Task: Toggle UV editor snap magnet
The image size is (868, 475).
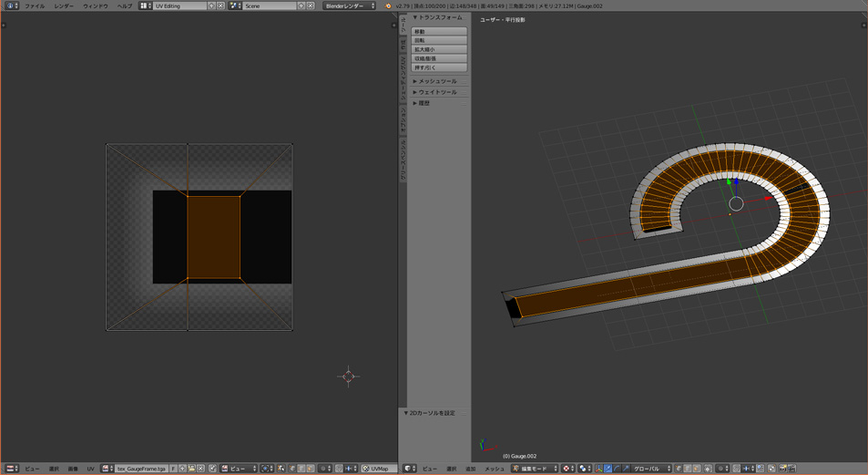Action: point(339,469)
